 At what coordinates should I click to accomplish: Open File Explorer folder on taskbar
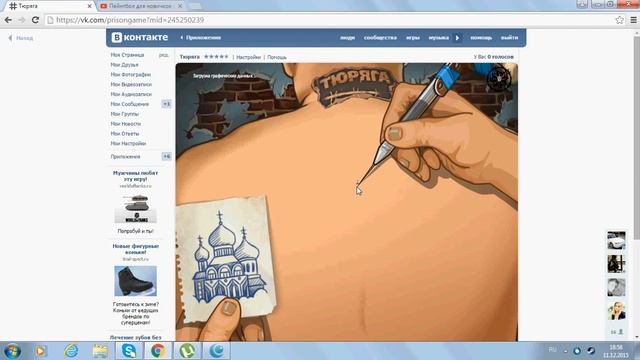click(x=100, y=351)
